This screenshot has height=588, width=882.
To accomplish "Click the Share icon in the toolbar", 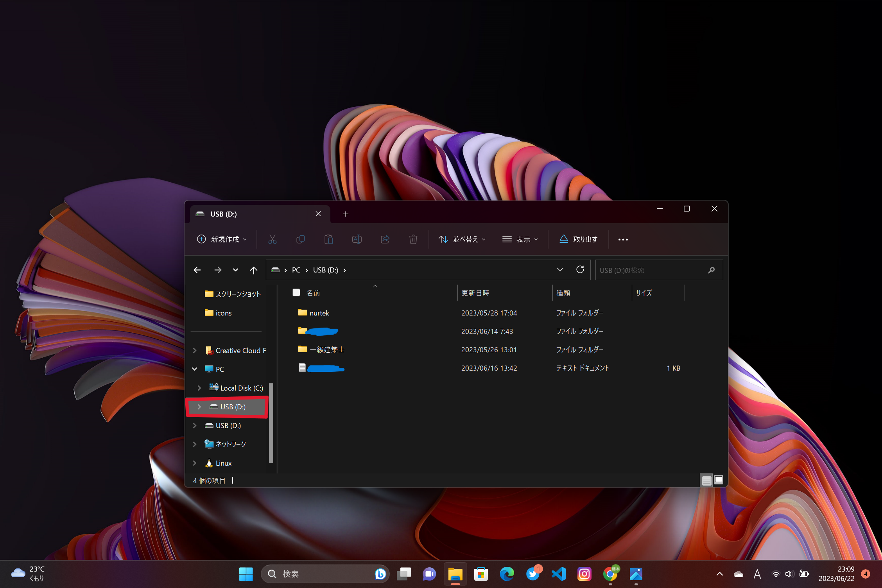I will 385,239.
